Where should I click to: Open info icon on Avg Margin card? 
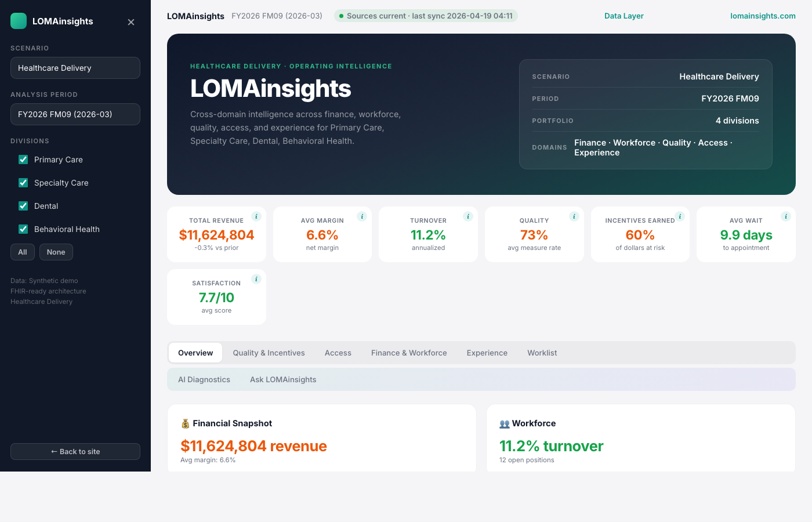coord(362,216)
